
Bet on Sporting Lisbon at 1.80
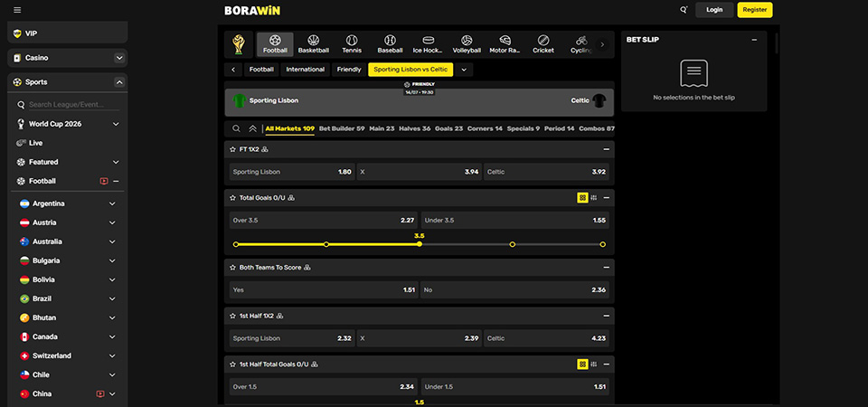[x=292, y=172]
